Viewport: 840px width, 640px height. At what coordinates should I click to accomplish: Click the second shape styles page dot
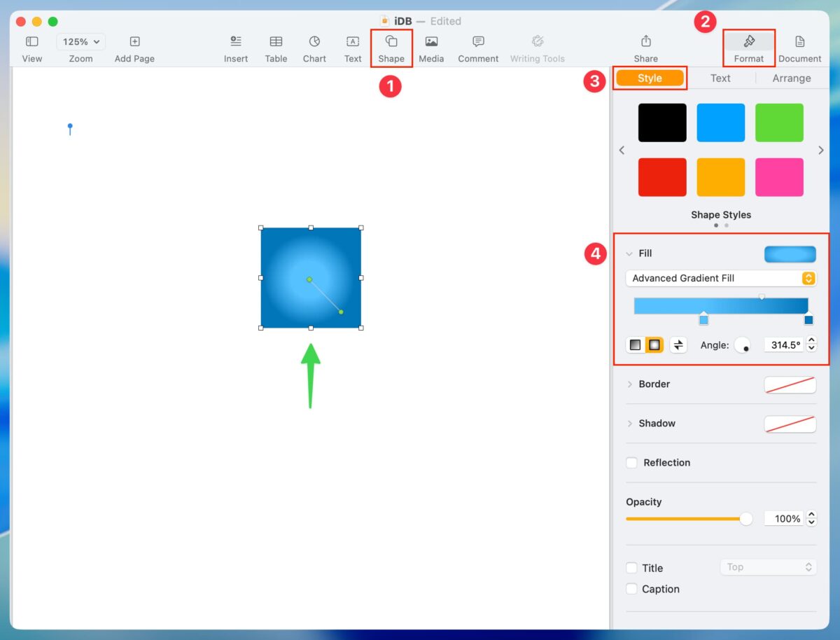tap(727, 225)
